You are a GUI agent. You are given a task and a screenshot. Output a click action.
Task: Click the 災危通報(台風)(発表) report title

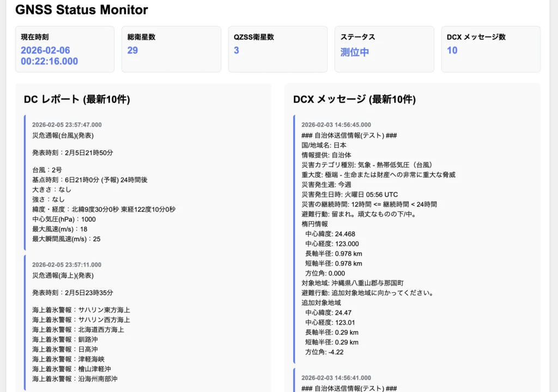63,136
